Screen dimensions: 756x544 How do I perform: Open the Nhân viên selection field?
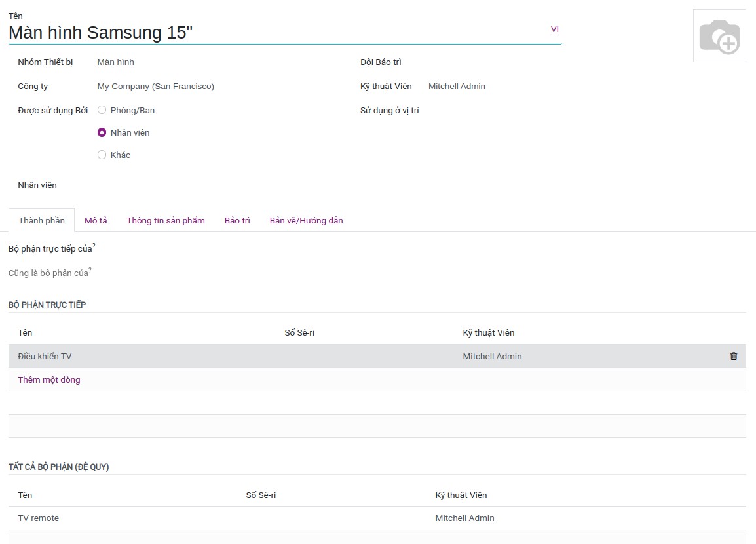(x=218, y=185)
